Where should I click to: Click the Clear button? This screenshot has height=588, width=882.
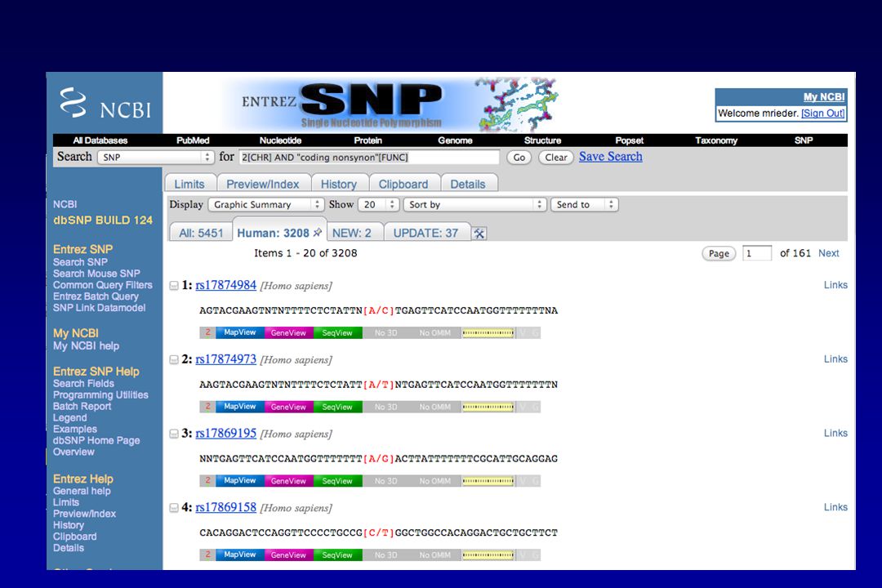click(556, 158)
